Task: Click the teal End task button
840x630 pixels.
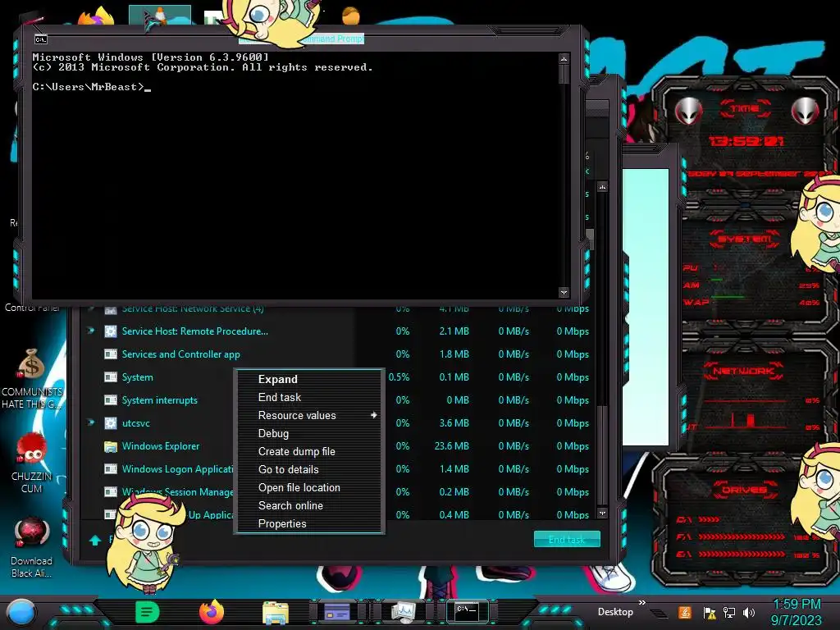Action: tap(567, 540)
